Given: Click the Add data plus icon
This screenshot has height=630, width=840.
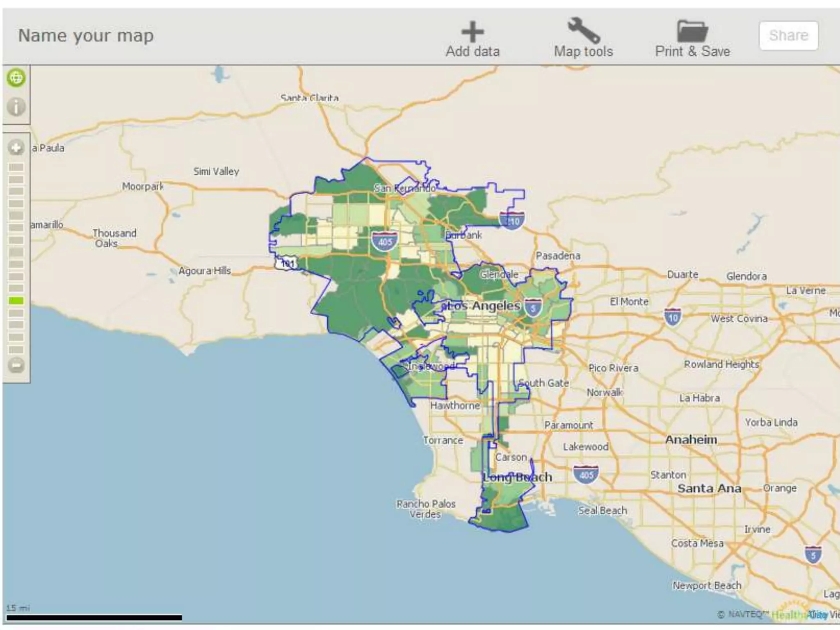Looking at the screenshot, I should [x=472, y=32].
